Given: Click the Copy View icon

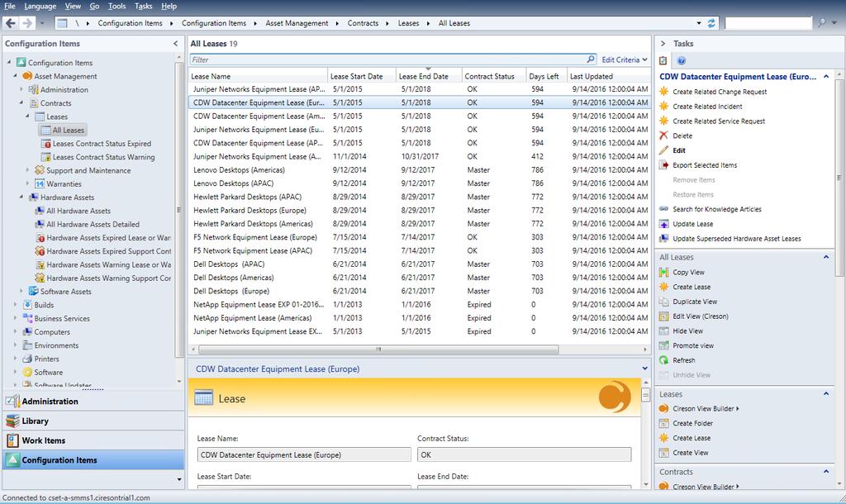Looking at the screenshot, I should [663, 272].
